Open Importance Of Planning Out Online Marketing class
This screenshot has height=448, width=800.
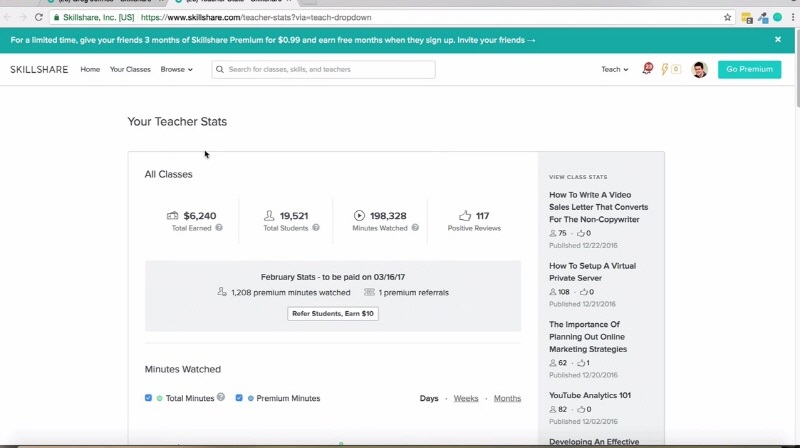click(588, 337)
